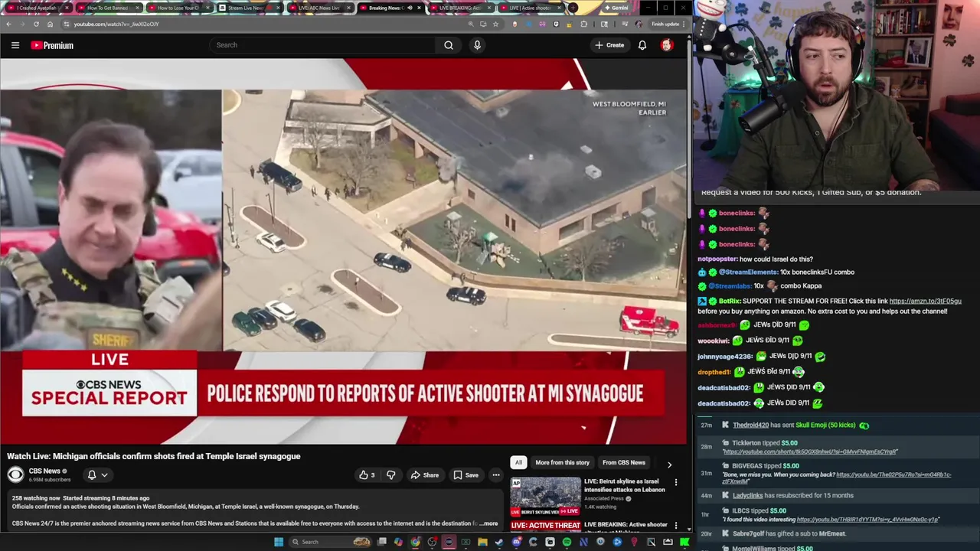Image resolution: width=980 pixels, height=551 pixels.
Task: Start voice search with the microphone icon
Action: pyautogui.click(x=477, y=45)
